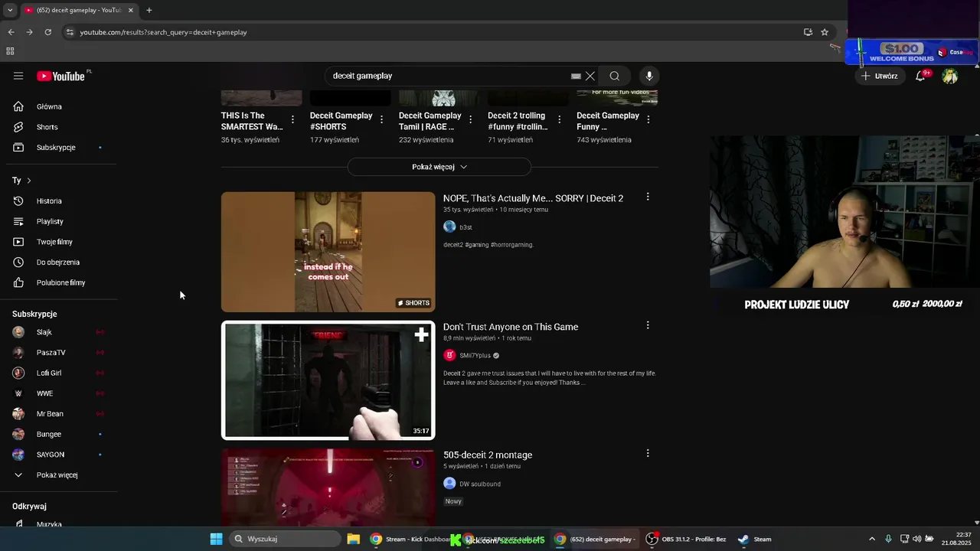The height and width of the screenshot is (551, 980).
Task: Open the notifications bell
Action: [921, 76]
